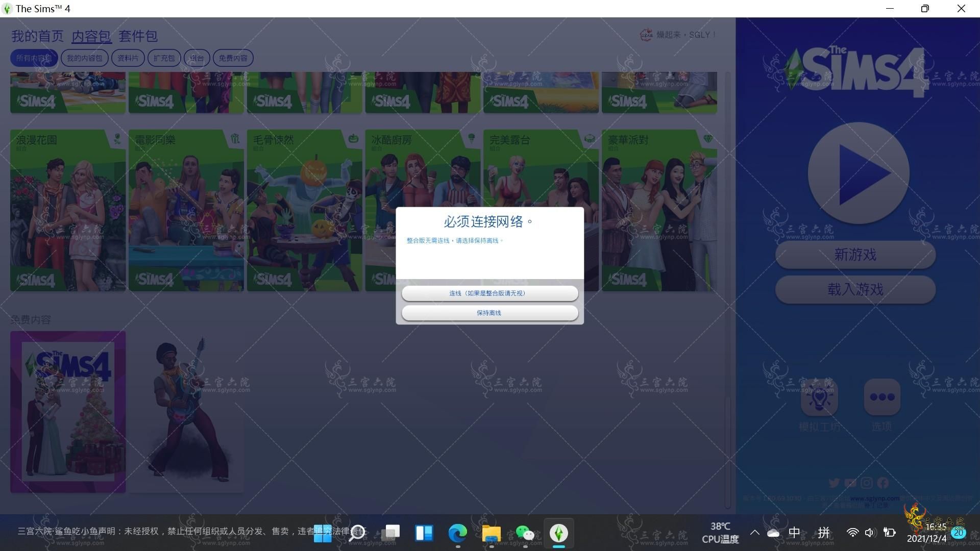
Task: Click the user avatar next to SGLY
Action: tap(646, 35)
